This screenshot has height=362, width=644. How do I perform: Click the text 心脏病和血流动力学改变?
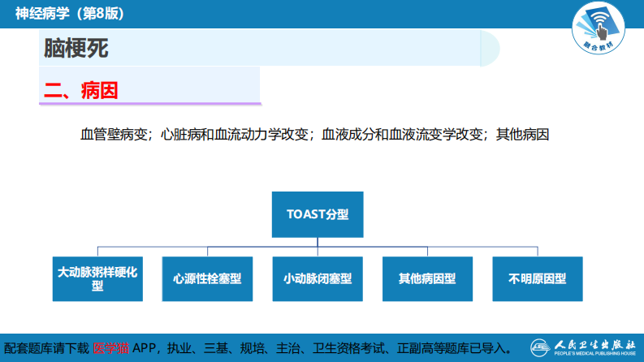234,134
